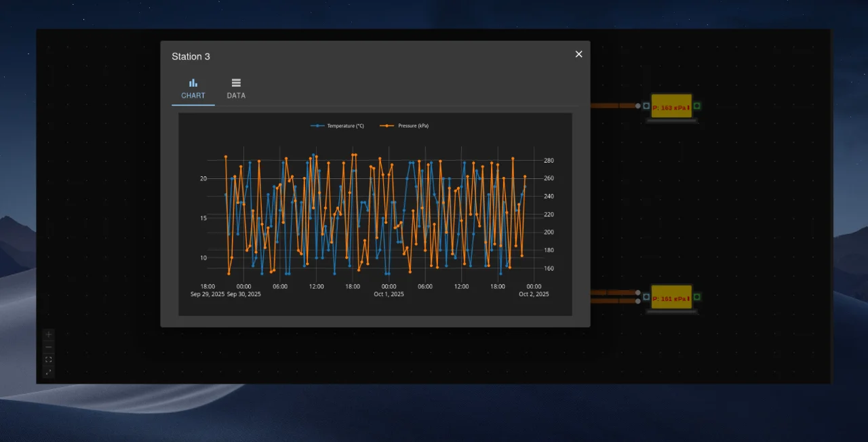Toggle Temperature (°C) series in legend
Viewport: 868px width, 442px height.
[338, 126]
